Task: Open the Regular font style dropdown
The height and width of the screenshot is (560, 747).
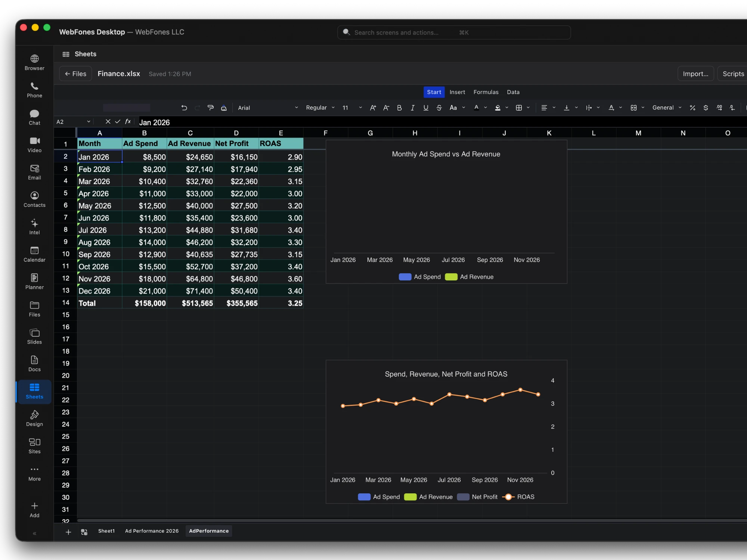Action: [320, 108]
